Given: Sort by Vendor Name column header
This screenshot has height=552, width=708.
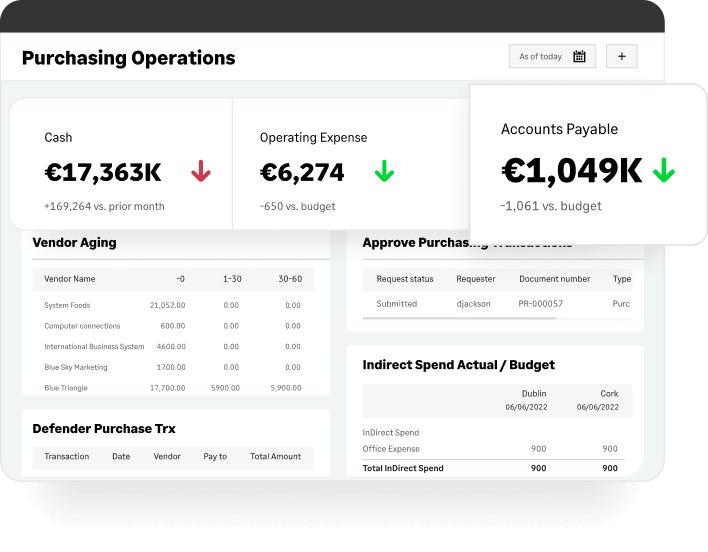Looking at the screenshot, I should (70, 279).
